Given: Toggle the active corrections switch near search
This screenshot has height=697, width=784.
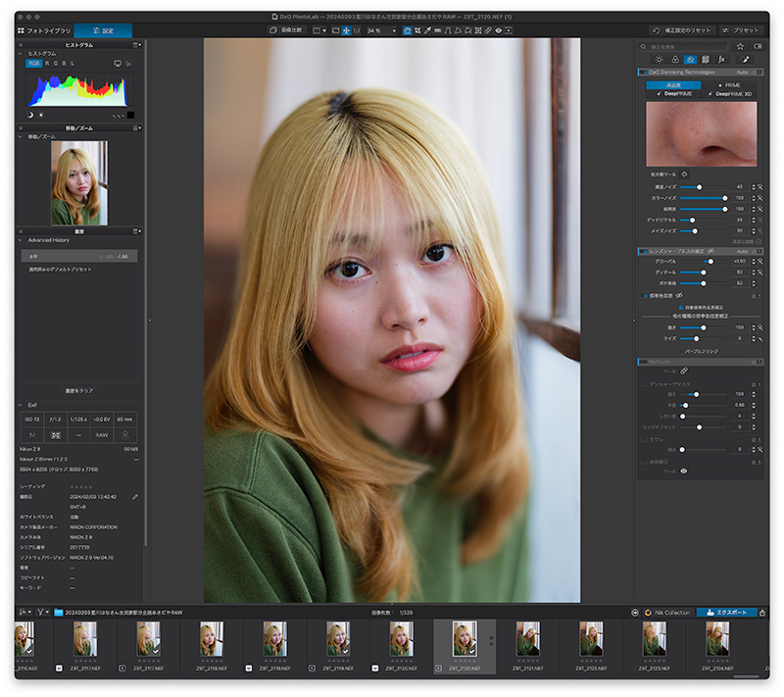Looking at the screenshot, I should 756,46.
